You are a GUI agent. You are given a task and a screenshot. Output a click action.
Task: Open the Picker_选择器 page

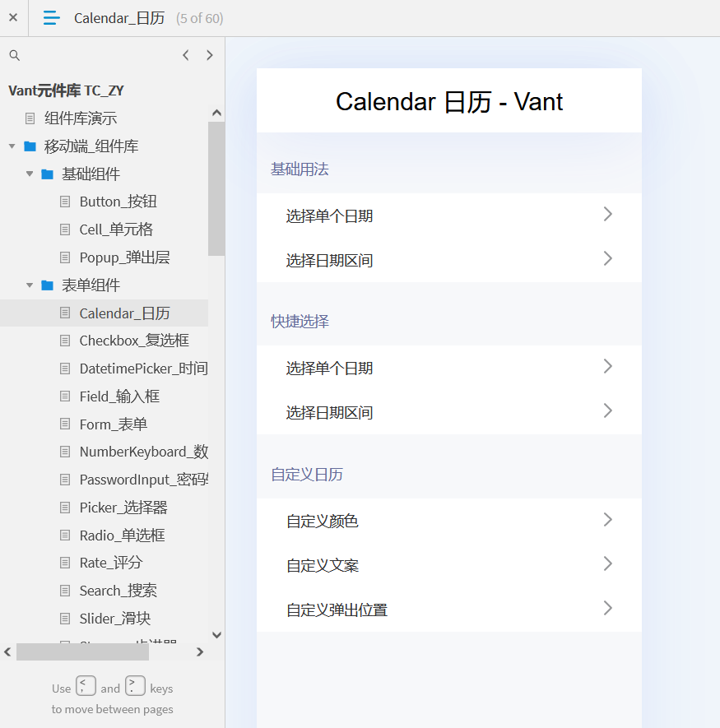[123, 507]
